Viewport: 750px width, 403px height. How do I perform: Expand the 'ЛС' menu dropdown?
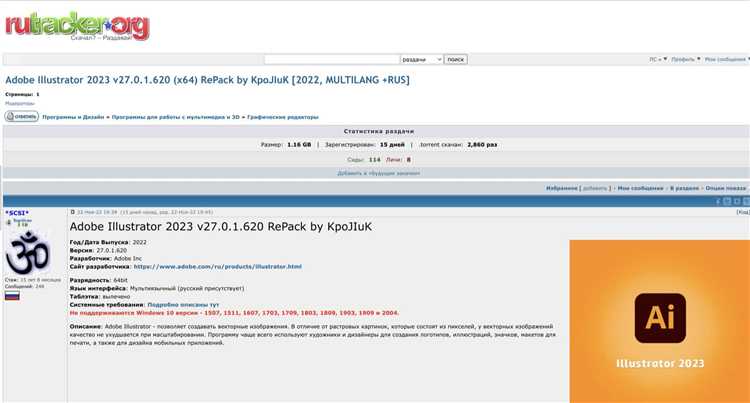click(658, 59)
